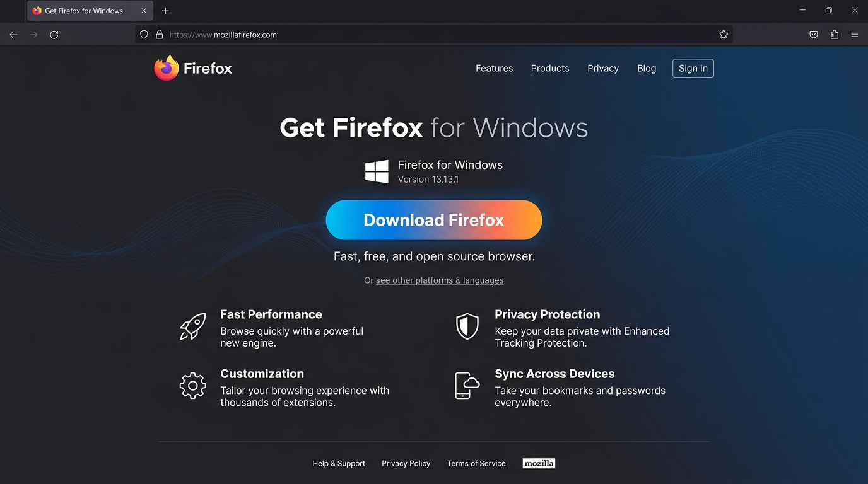
Task: Open a new tab with plus icon
Action: 165,11
